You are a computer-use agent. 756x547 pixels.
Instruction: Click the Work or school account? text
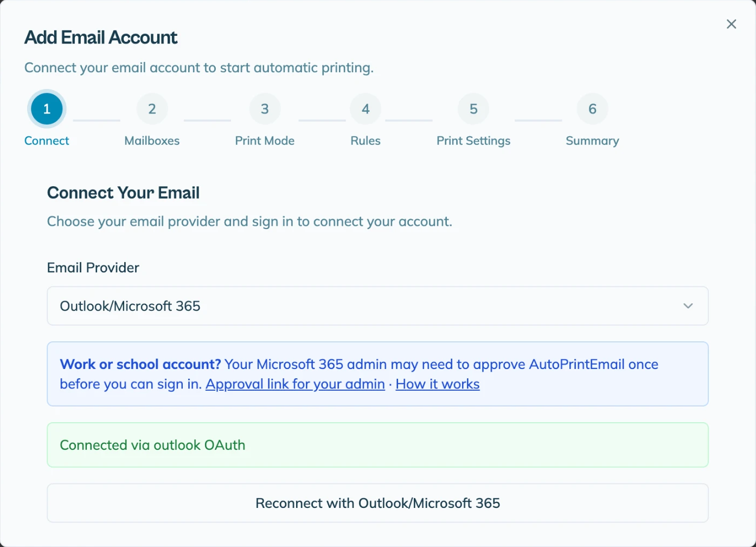tap(140, 364)
